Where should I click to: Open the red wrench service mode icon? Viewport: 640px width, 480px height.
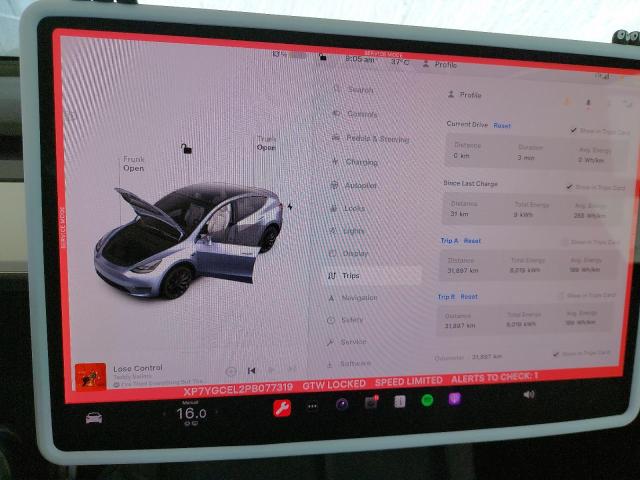[282, 409]
